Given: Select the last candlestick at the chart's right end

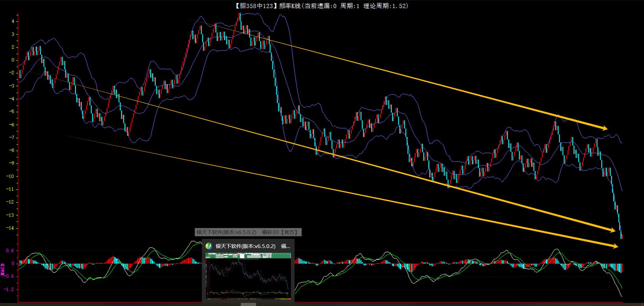Looking at the screenshot, I should tap(621, 236).
